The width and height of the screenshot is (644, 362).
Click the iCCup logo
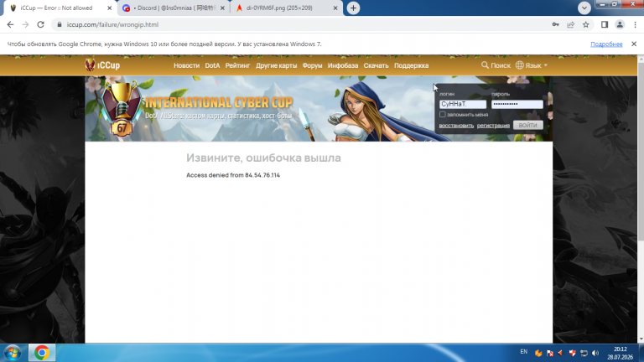click(x=102, y=65)
